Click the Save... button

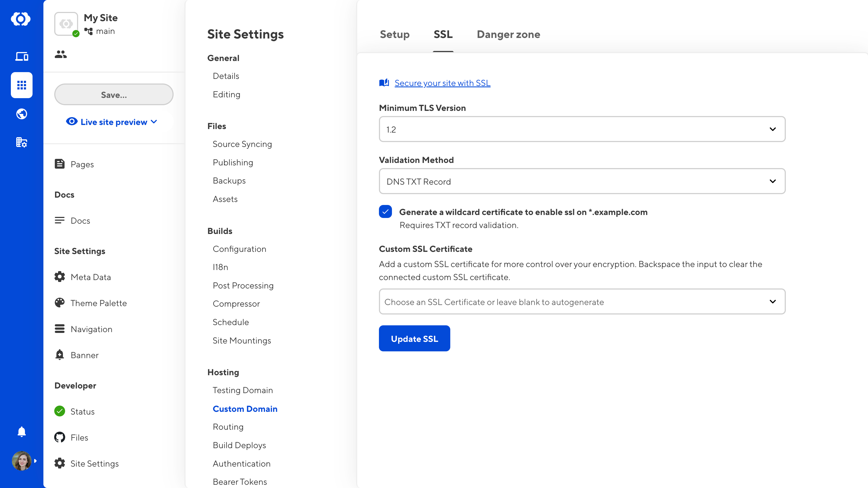pos(114,95)
